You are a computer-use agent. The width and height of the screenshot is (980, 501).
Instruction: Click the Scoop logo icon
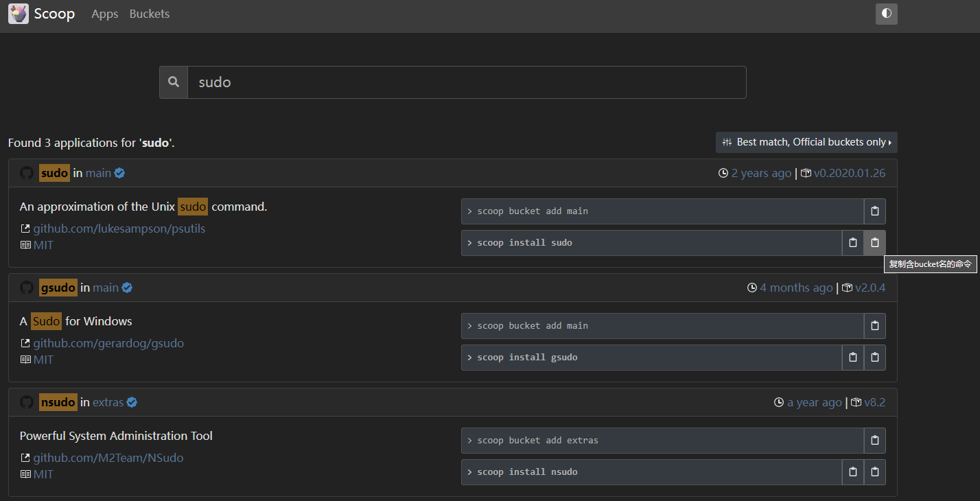tap(18, 13)
